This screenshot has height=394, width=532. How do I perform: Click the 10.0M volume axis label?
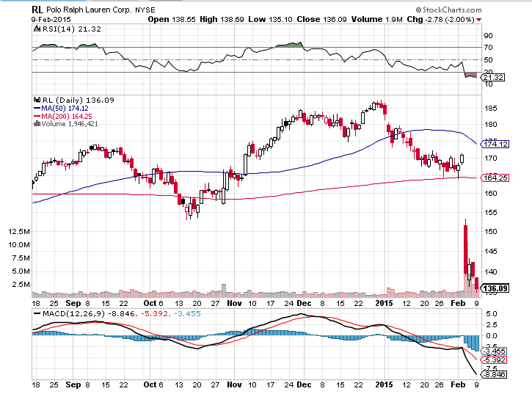tap(19, 244)
